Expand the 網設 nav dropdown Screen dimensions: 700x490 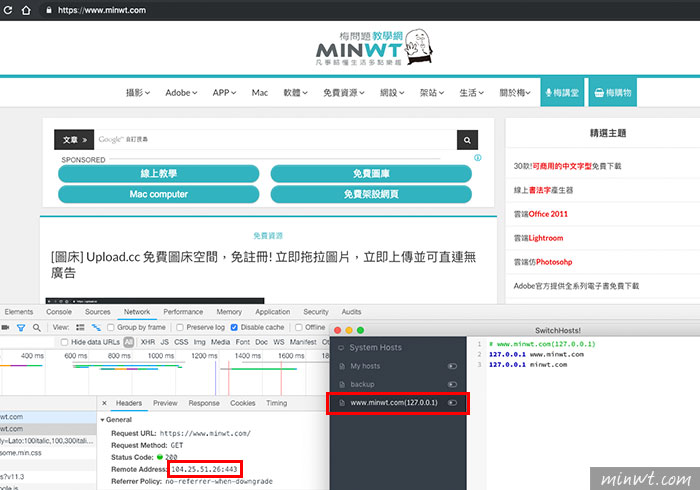392,93
